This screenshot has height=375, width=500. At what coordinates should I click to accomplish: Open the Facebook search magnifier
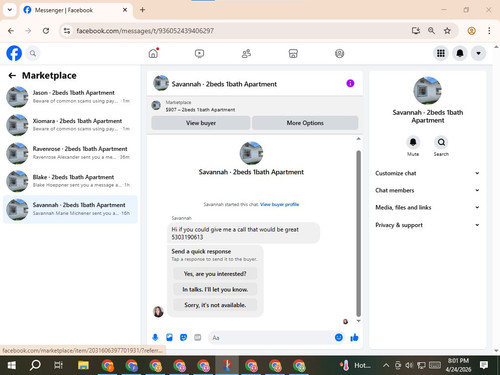(x=33, y=53)
